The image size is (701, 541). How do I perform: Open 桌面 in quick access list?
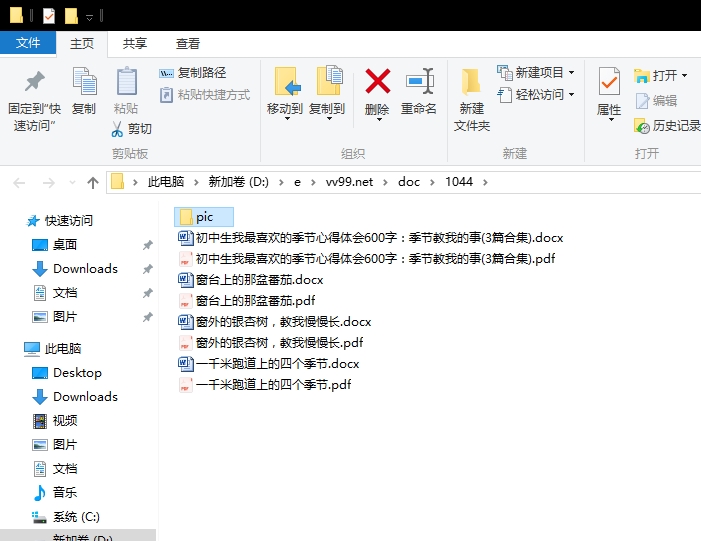pyautogui.click(x=55, y=245)
